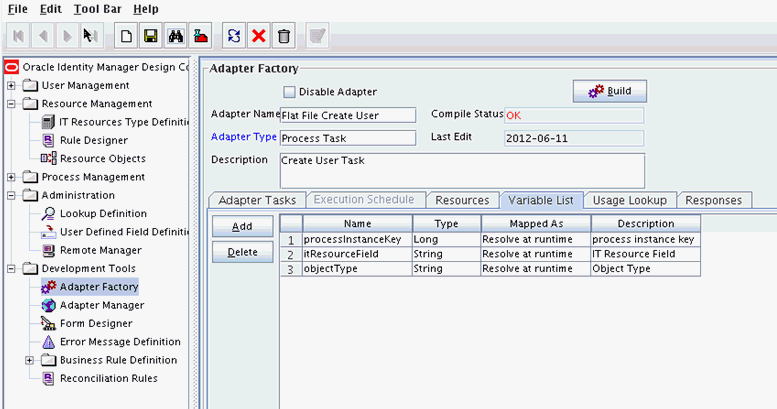
Task: Select the User Management folder item
Action: pyautogui.click(x=76, y=86)
